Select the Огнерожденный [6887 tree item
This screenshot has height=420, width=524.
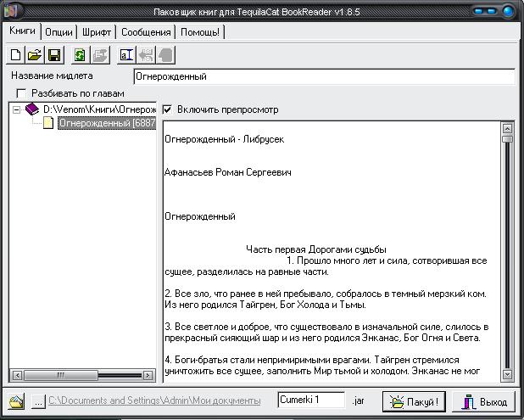point(107,123)
